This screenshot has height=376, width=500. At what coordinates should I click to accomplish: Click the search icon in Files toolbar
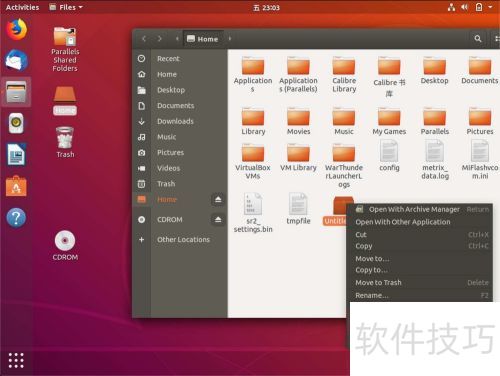pos(478,39)
